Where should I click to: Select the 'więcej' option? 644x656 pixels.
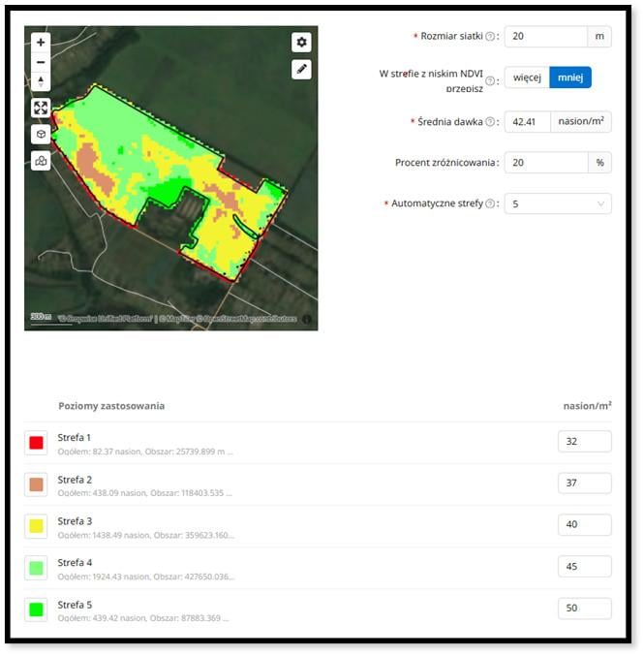(x=527, y=78)
